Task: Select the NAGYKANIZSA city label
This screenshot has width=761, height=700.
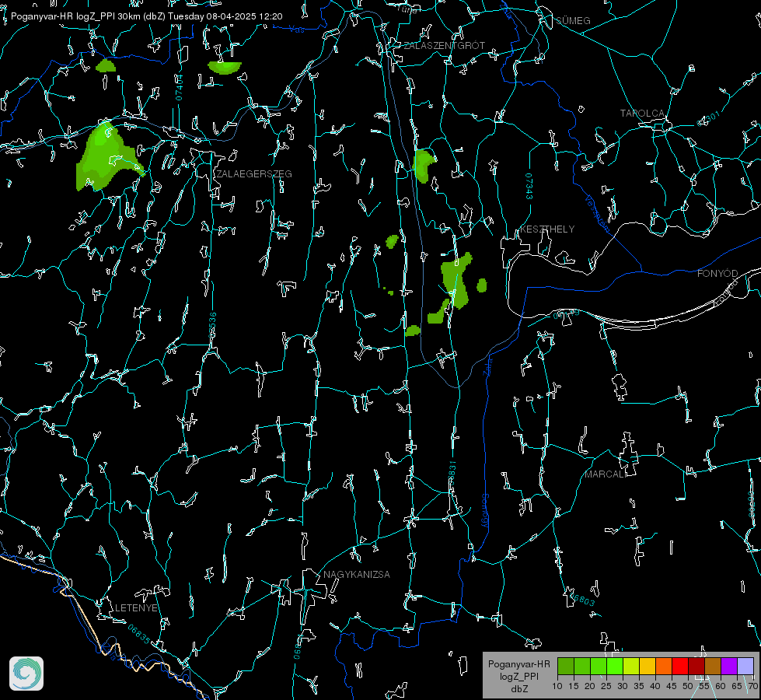Action: [357, 574]
